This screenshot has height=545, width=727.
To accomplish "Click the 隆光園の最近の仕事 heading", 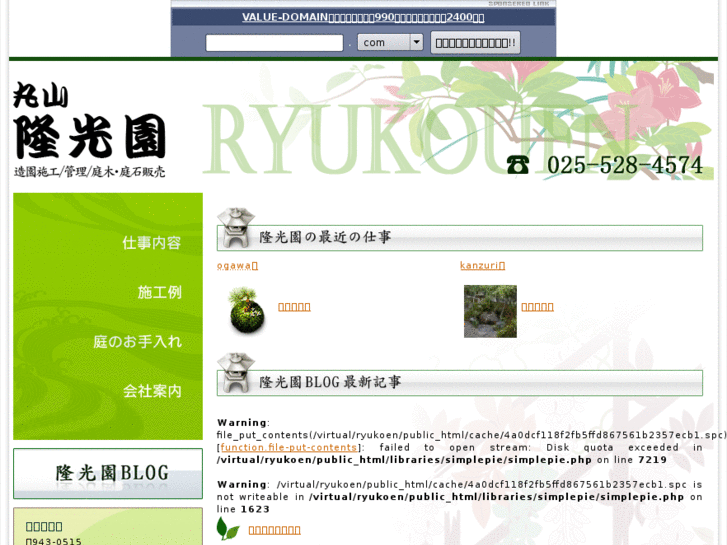I will point(325,237).
